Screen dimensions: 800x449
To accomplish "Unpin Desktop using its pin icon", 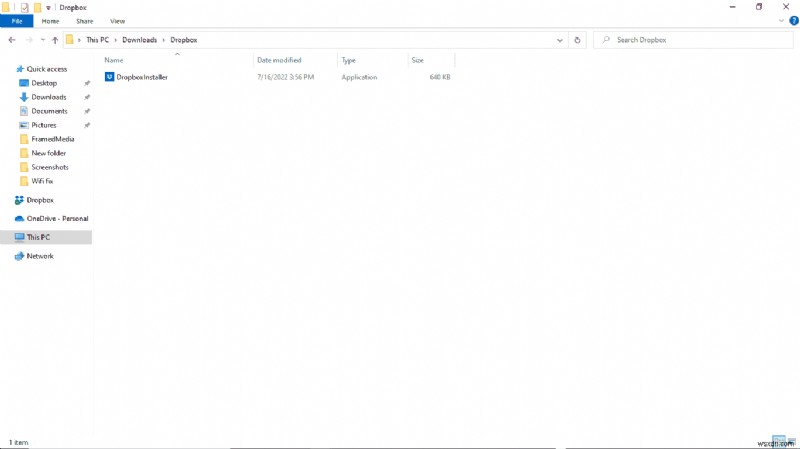I will (x=87, y=83).
